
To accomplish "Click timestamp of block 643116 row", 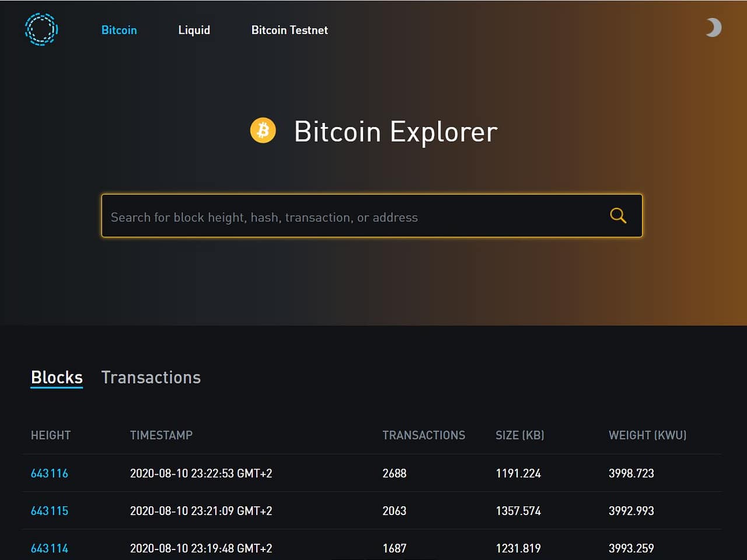I will (201, 473).
